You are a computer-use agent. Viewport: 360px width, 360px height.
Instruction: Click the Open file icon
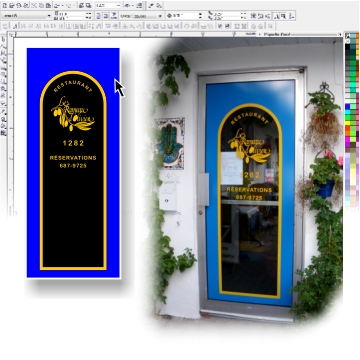[11, 6]
